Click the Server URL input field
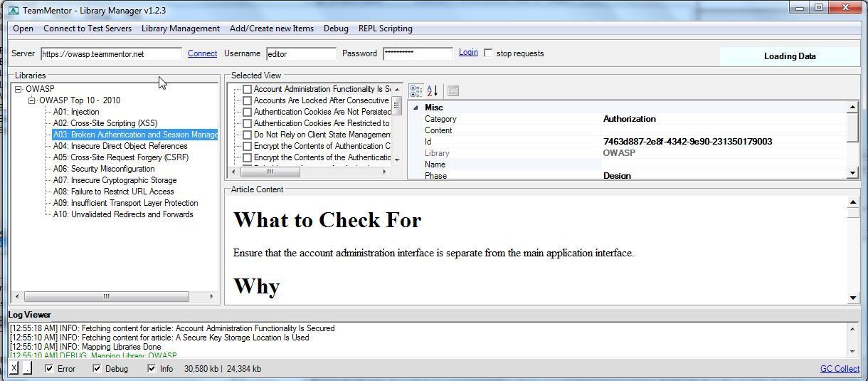Screen dimensions: 868x381 point(110,54)
